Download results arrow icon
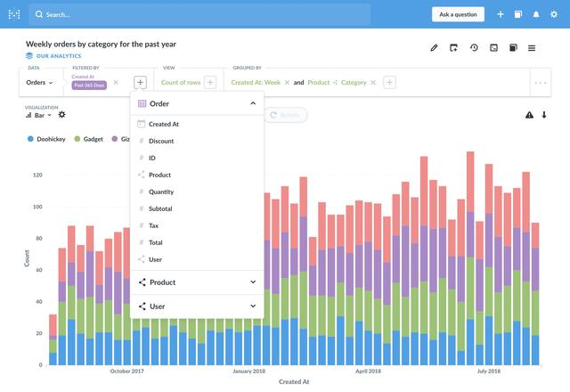The height and width of the screenshot is (392, 570). [x=544, y=115]
